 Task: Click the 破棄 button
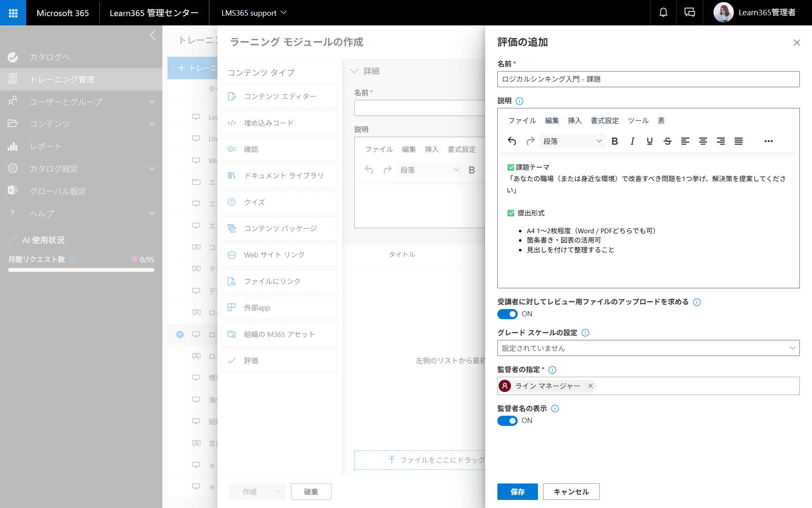pos(311,491)
